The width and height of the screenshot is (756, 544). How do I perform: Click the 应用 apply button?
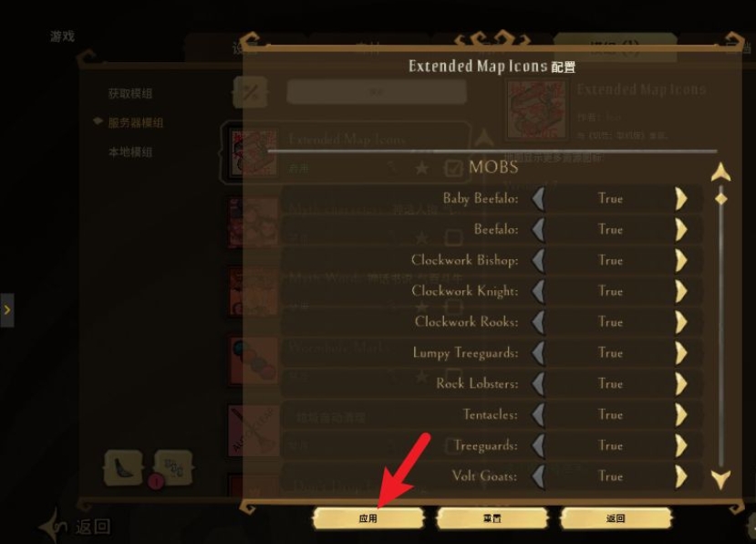click(x=368, y=518)
